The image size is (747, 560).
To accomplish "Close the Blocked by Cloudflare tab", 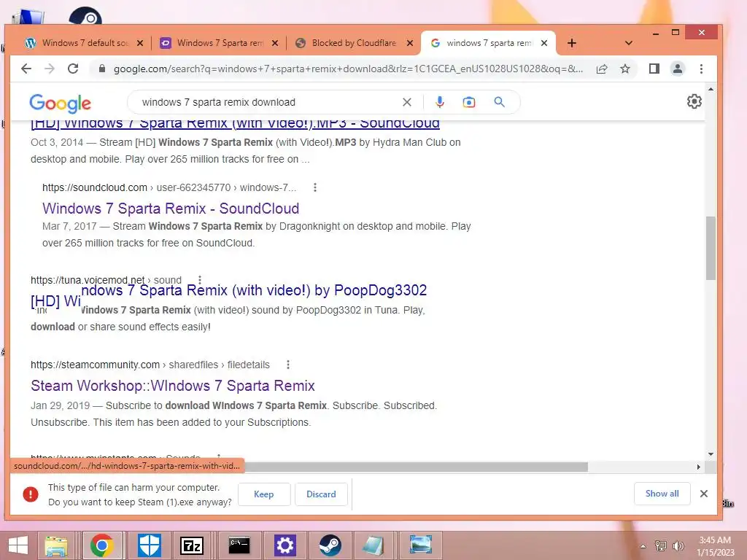I will tap(410, 43).
